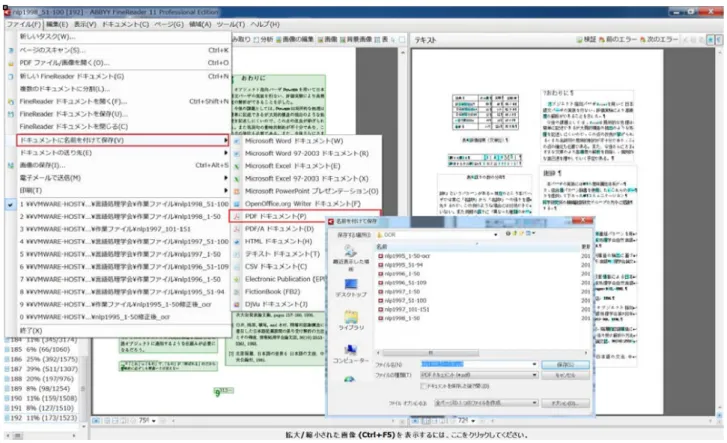Click the file icon of nlp1995_1-50-ocr
The width and height of the screenshot is (727, 443).
[x=381, y=256]
